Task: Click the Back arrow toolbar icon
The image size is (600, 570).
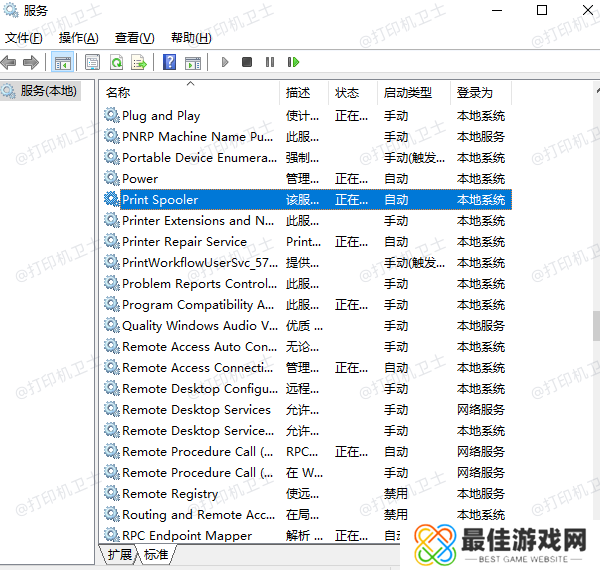Action: tap(8, 62)
